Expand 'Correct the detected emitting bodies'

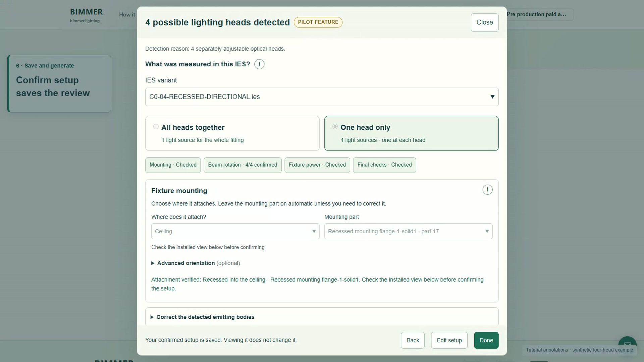203,317
